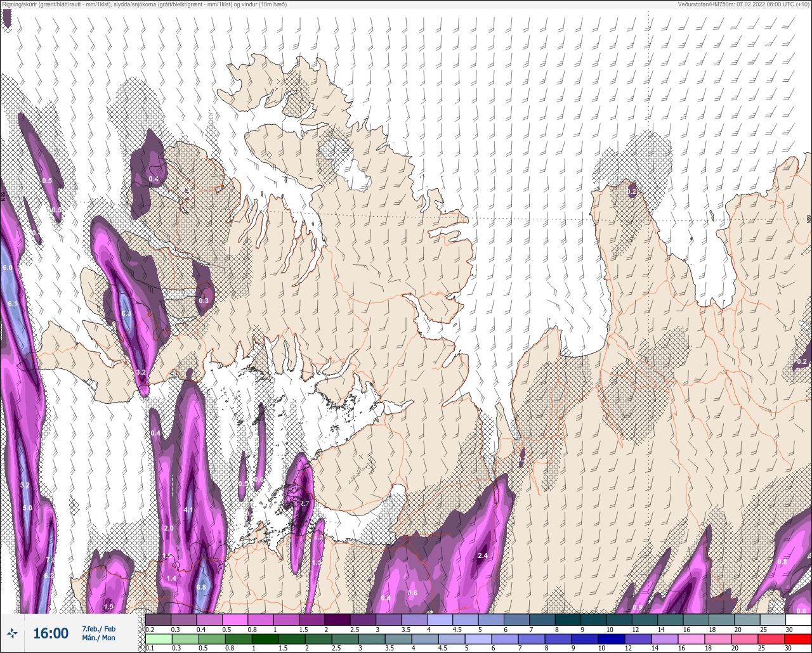Click the 2.4 precipitation value on the map

(482, 556)
